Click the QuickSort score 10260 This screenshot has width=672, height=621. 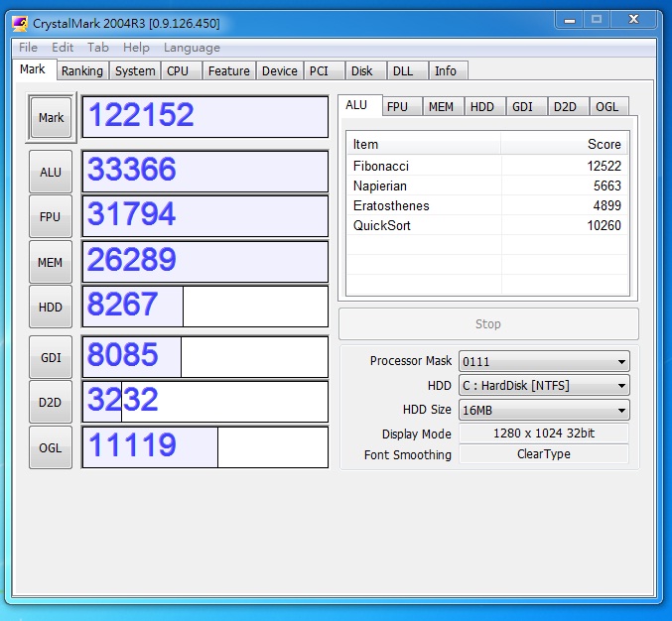pos(604,225)
